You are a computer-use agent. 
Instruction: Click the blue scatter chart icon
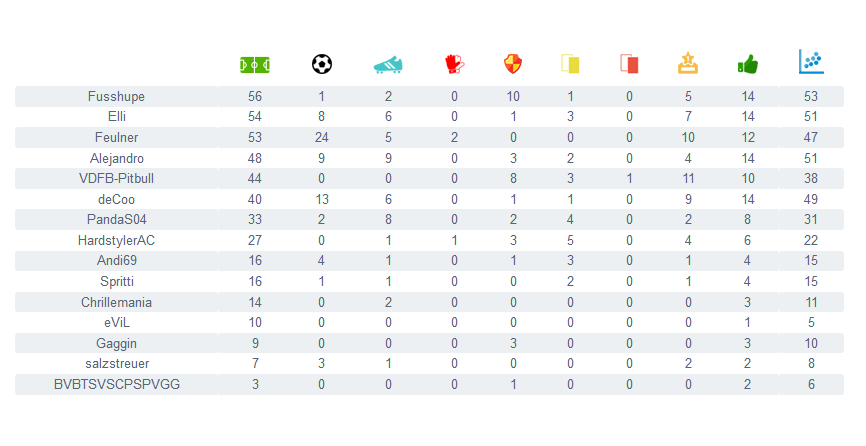811,62
